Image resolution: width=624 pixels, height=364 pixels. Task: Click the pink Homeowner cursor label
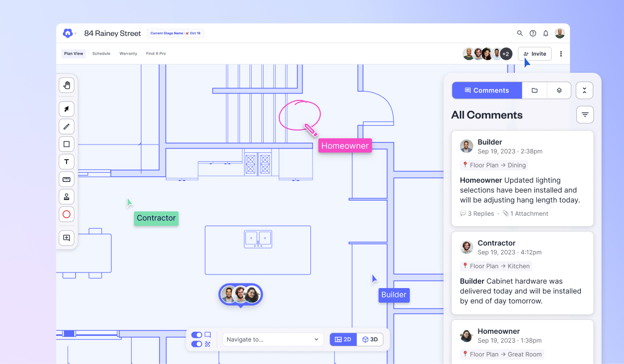(345, 146)
